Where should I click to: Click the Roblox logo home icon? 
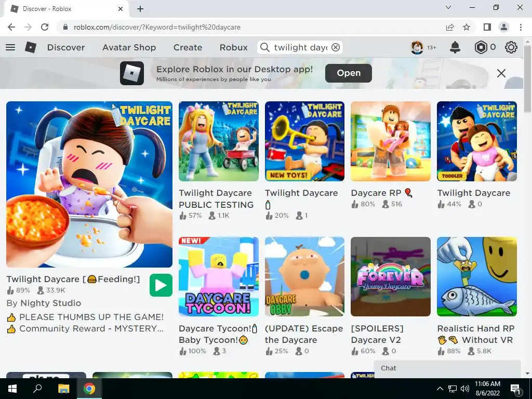31,47
